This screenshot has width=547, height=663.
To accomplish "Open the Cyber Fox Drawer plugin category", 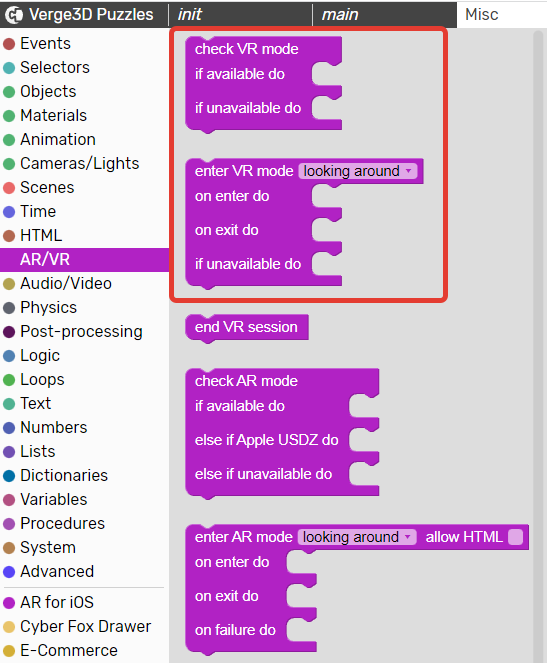I will (85, 627).
